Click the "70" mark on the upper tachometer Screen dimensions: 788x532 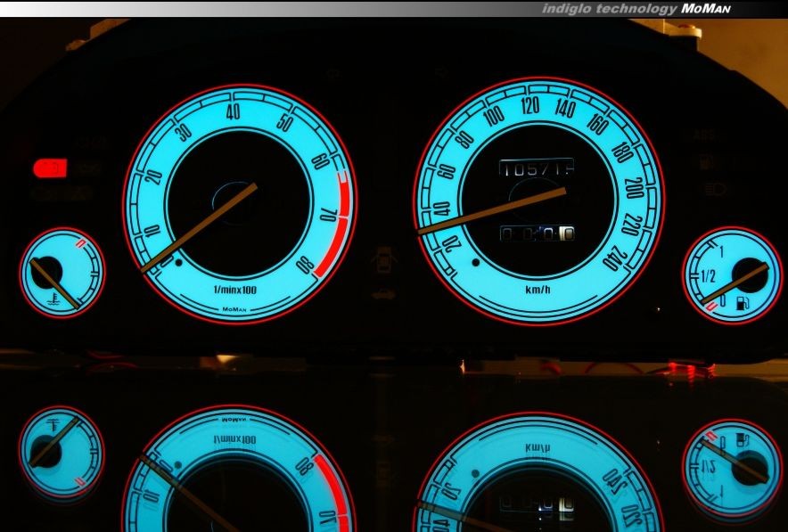(328, 215)
